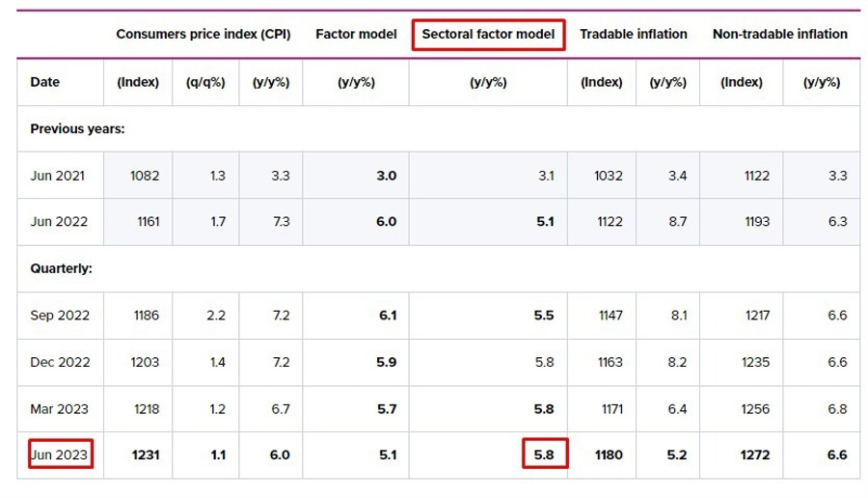Click the Factor model column header
This screenshot has width=868, height=498.
point(356,35)
